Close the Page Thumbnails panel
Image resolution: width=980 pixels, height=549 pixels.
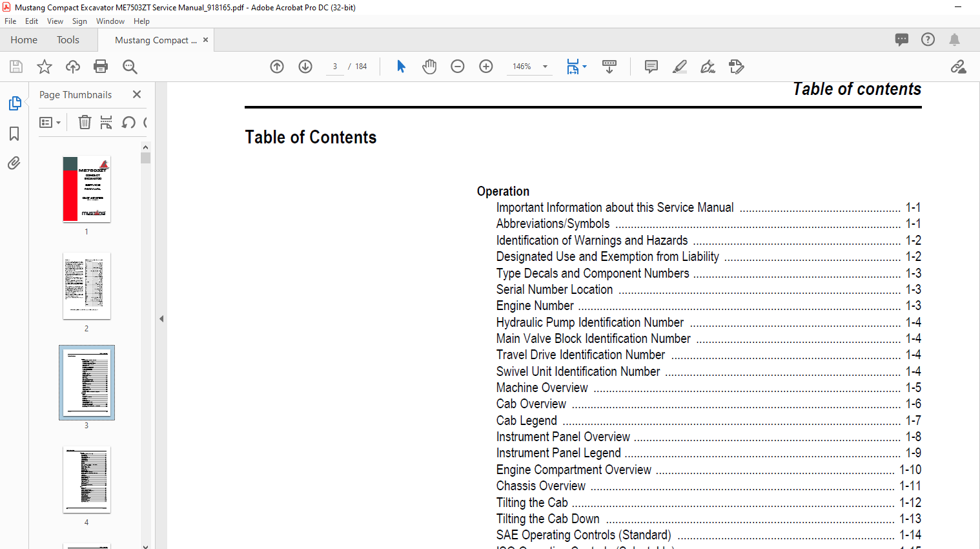137,94
